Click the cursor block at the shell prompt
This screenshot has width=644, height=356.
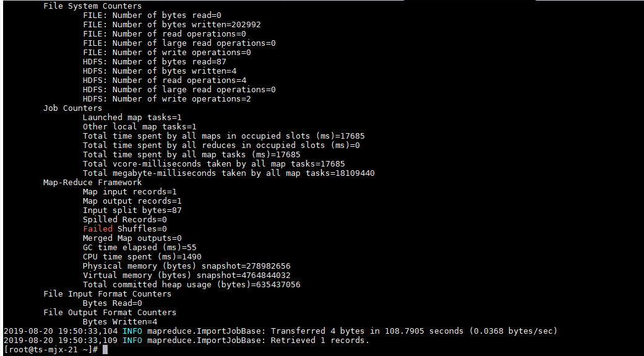105,350
